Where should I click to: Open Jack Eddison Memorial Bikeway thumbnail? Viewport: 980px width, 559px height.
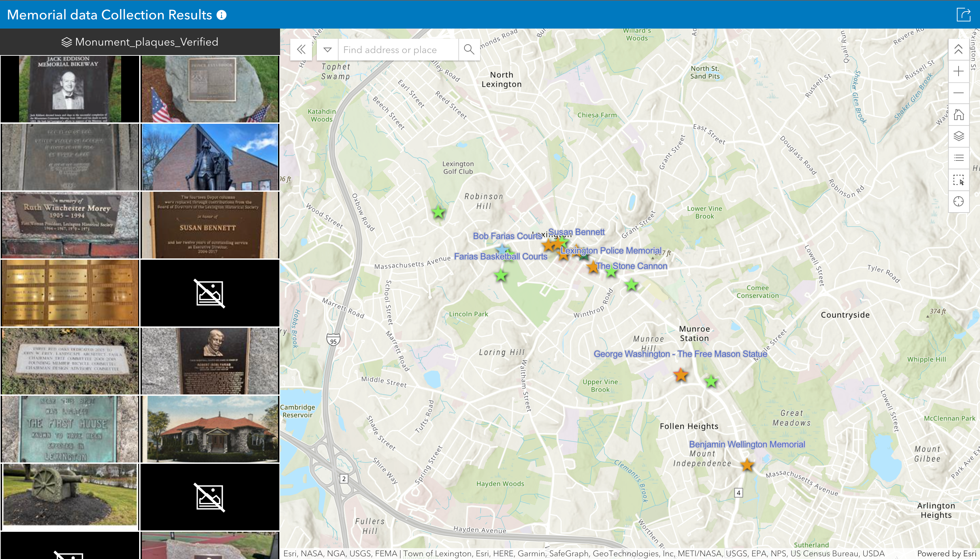pyautogui.click(x=70, y=89)
